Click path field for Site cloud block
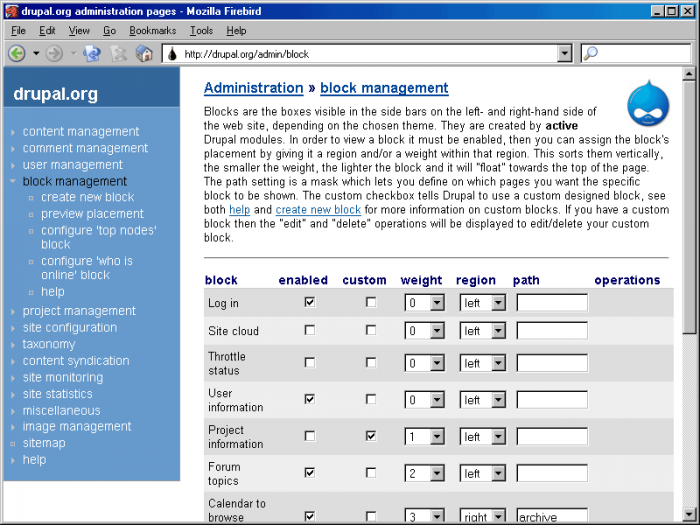 552,331
